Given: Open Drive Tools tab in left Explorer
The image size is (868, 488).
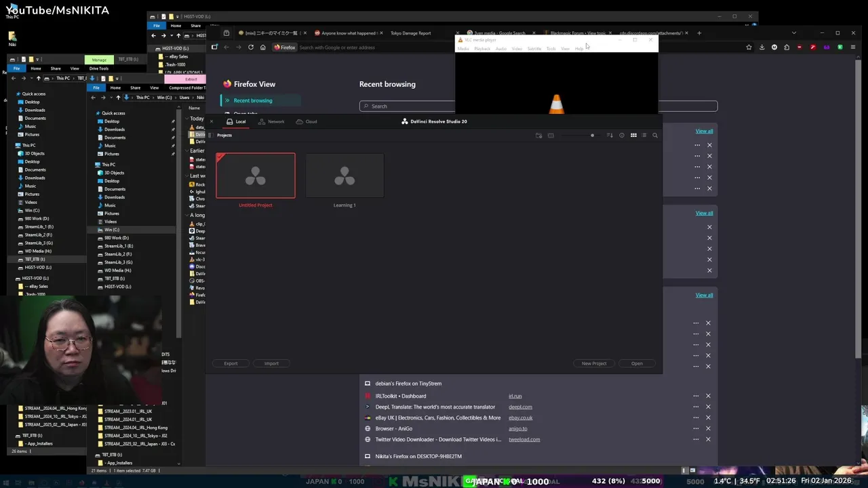Looking at the screenshot, I should click(99, 68).
